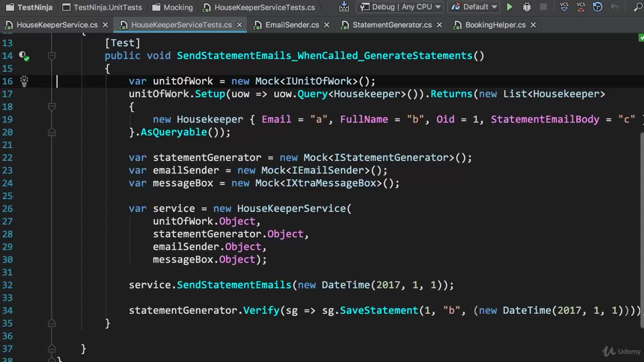644x362 pixels.
Task: Close the HouseKeeperServiceTests.cs tab
Action: [239, 25]
